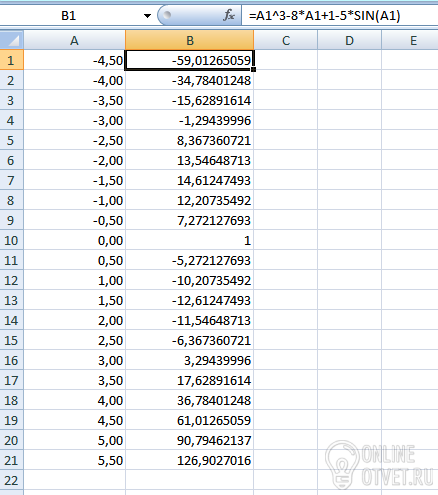Click the fill handle of cell B1
The height and width of the screenshot is (495, 438).
pos(254,69)
